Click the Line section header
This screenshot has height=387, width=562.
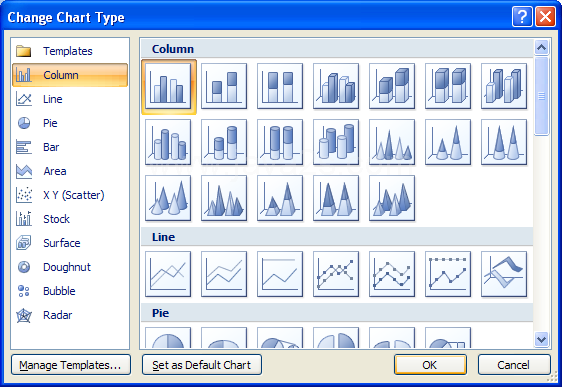pyautogui.click(x=337, y=237)
